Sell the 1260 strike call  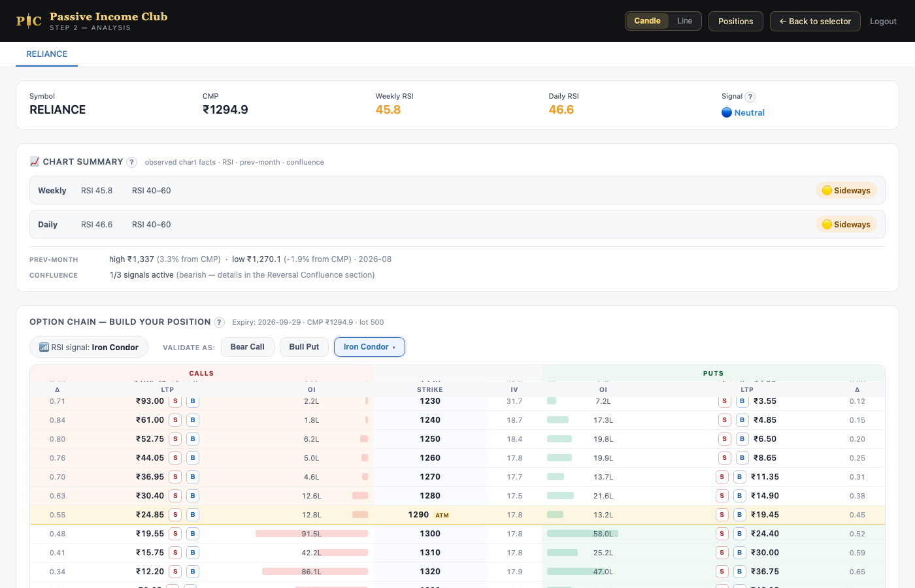pos(175,458)
